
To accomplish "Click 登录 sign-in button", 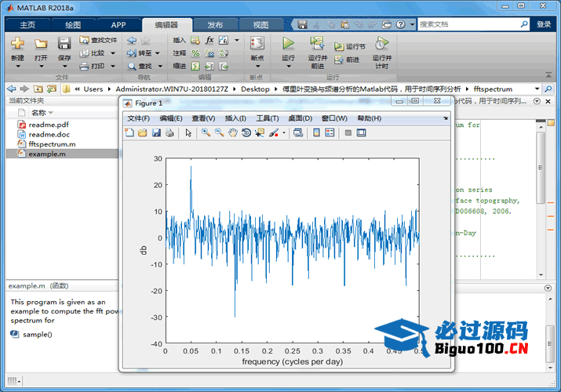I will pyautogui.click(x=544, y=24).
